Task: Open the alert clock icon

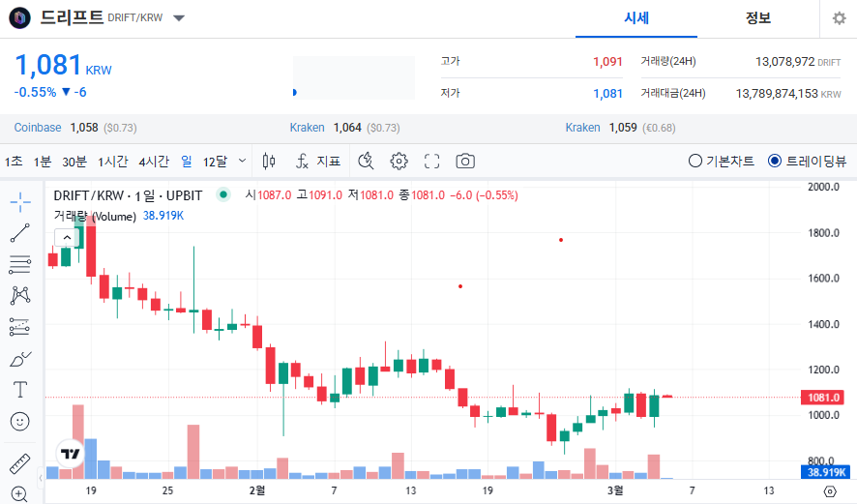Action: (x=366, y=161)
